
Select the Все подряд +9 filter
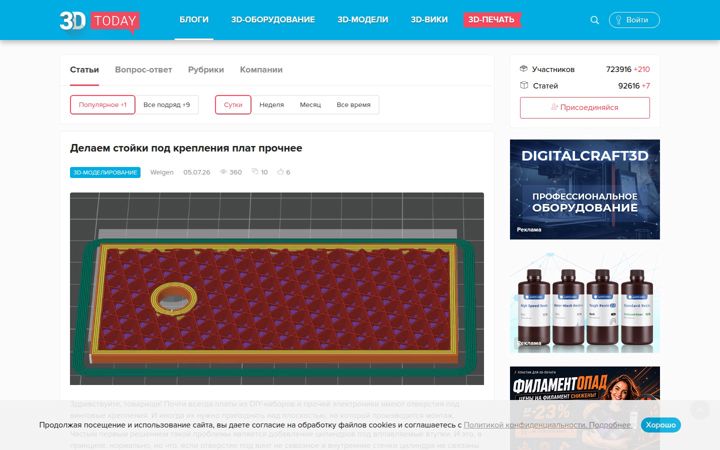167,105
